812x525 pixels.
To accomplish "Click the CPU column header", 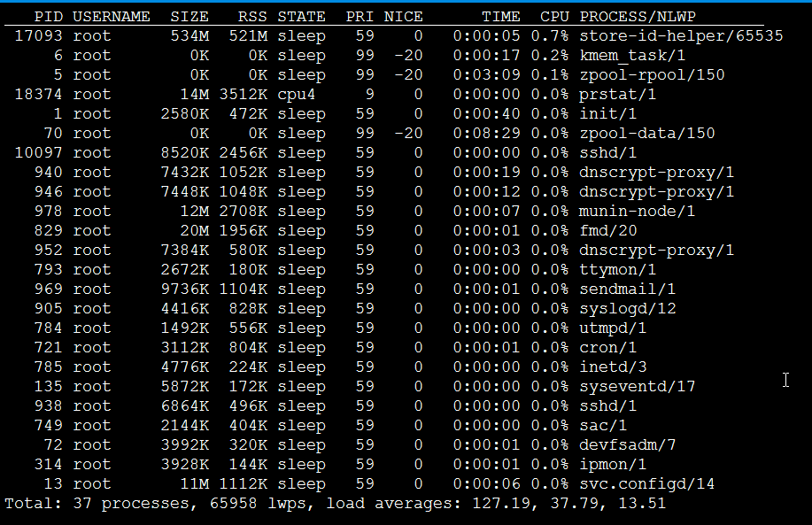I will coord(554,17).
